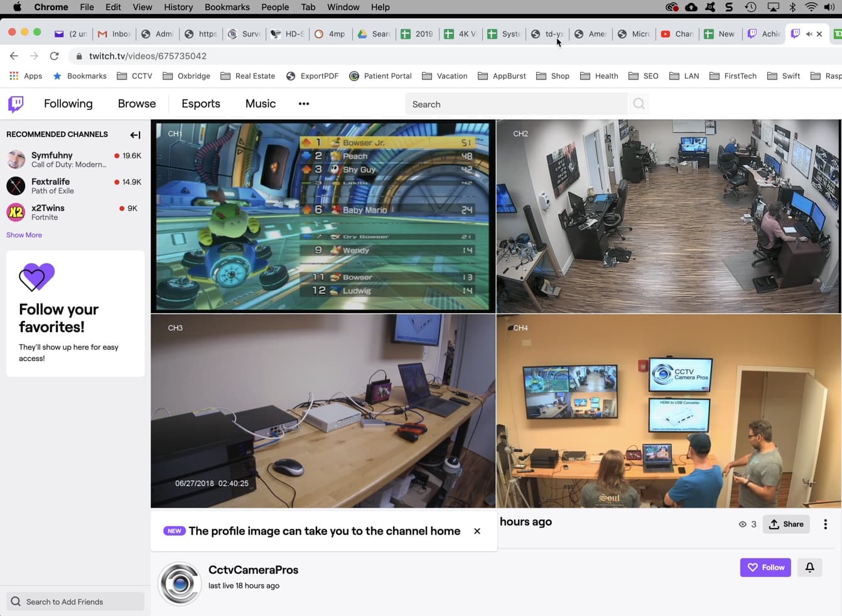Go to the Following tab
Screen dimensions: 842x616
point(68,104)
